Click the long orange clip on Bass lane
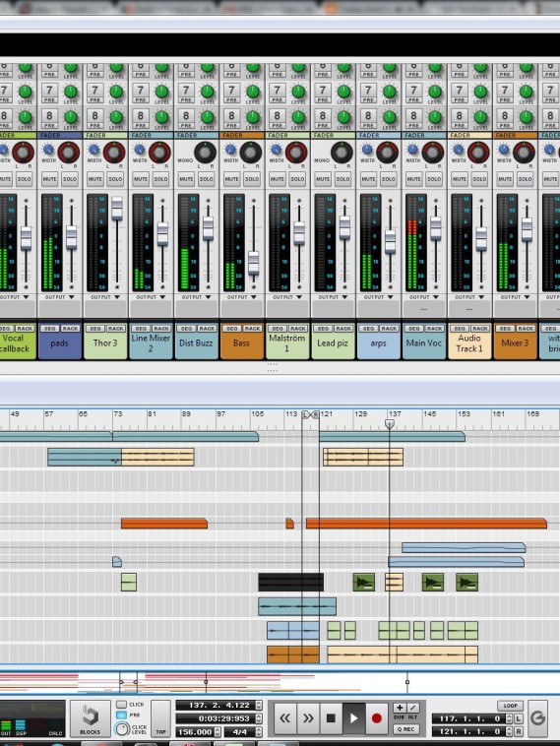 426,524
